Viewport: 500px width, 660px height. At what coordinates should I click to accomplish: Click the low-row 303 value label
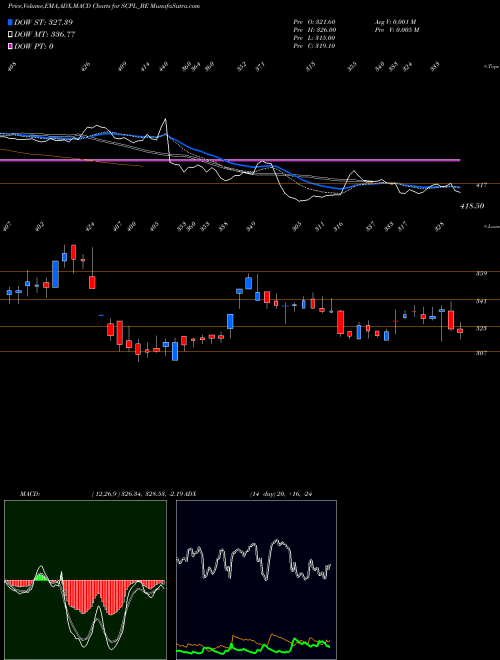297,227
